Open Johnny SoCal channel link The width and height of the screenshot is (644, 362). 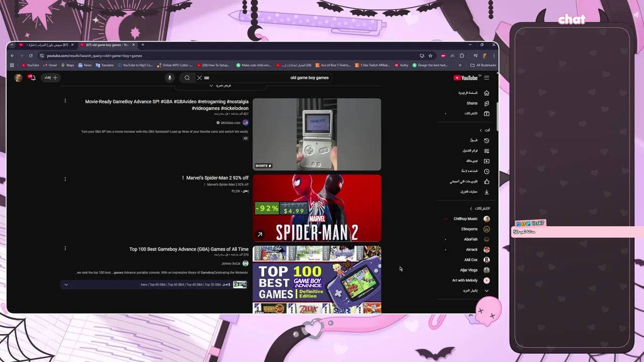(x=231, y=263)
